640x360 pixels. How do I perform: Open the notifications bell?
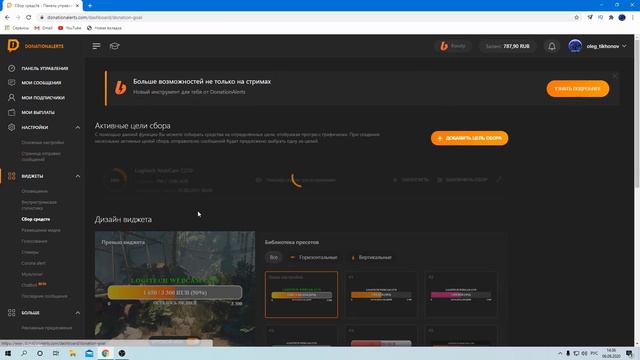coord(552,46)
